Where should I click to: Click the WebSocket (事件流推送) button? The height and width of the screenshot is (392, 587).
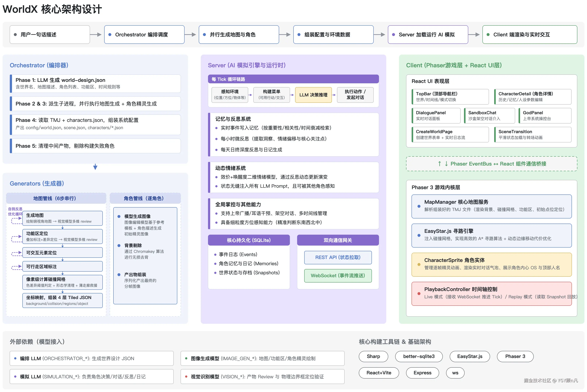[338, 276]
